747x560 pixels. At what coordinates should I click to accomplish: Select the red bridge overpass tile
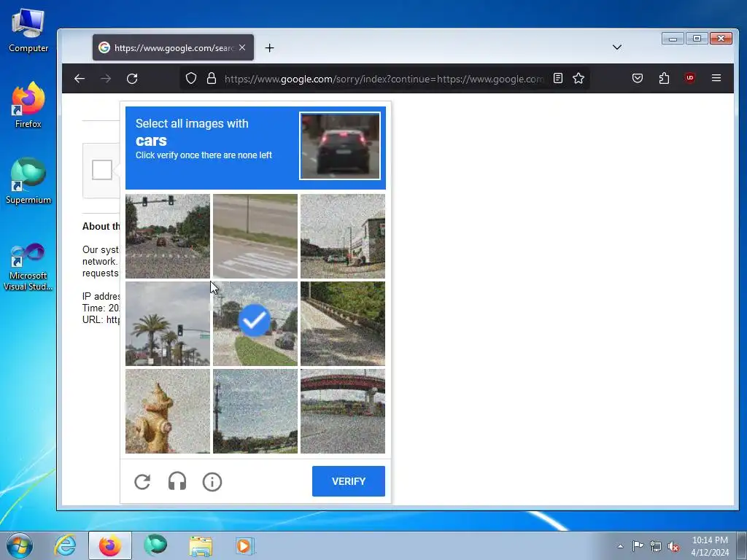tap(343, 411)
